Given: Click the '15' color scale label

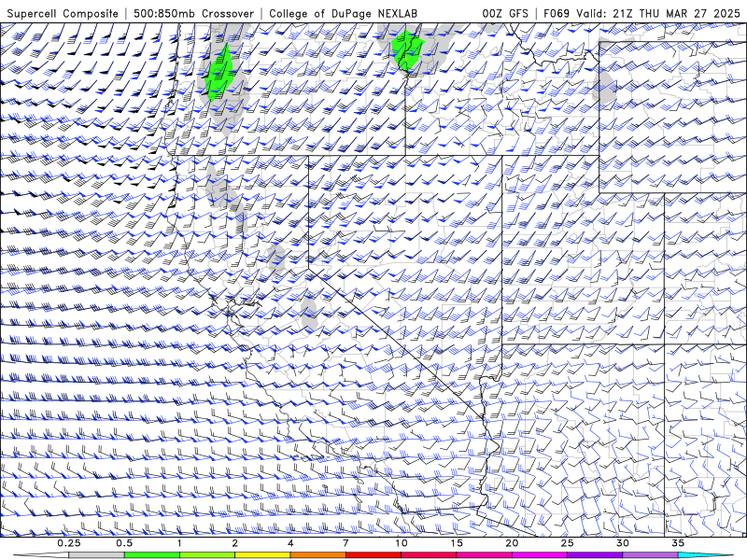Looking at the screenshot, I should [457, 543].
